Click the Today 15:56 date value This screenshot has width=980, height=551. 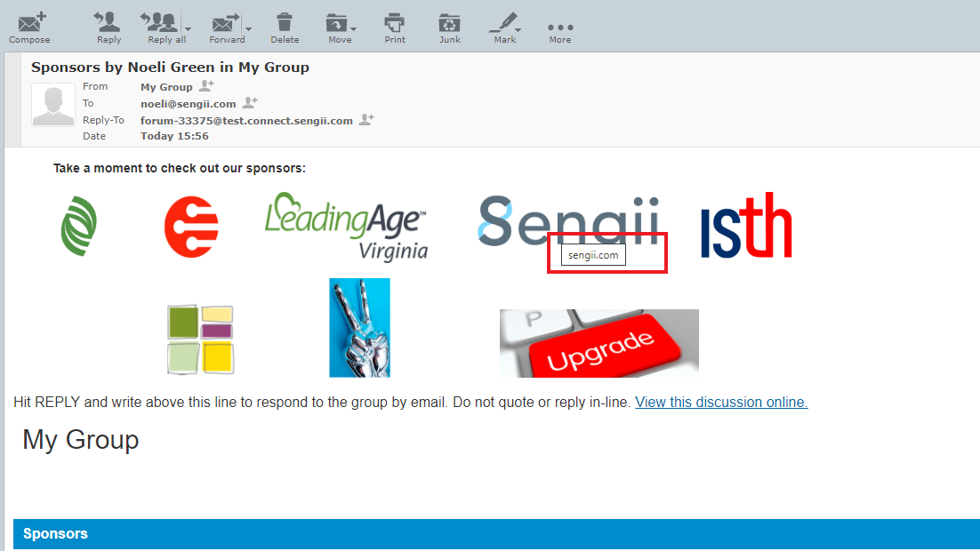(x=174, y=136)
